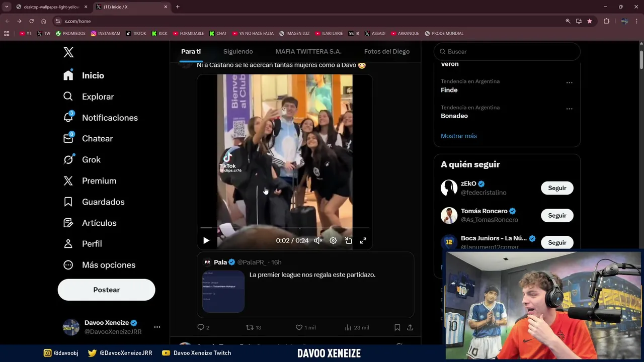Follow Tomás Roncero account

(557, 215)
